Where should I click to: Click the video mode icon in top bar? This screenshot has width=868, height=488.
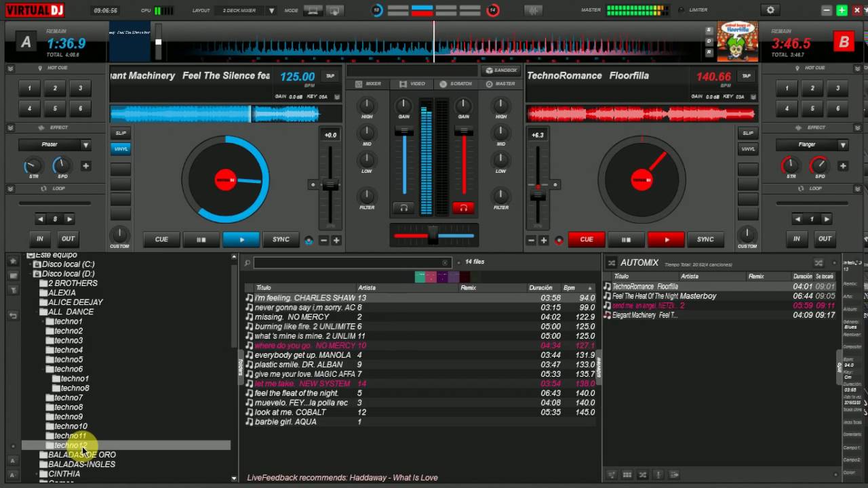click(x=335, y=10)
